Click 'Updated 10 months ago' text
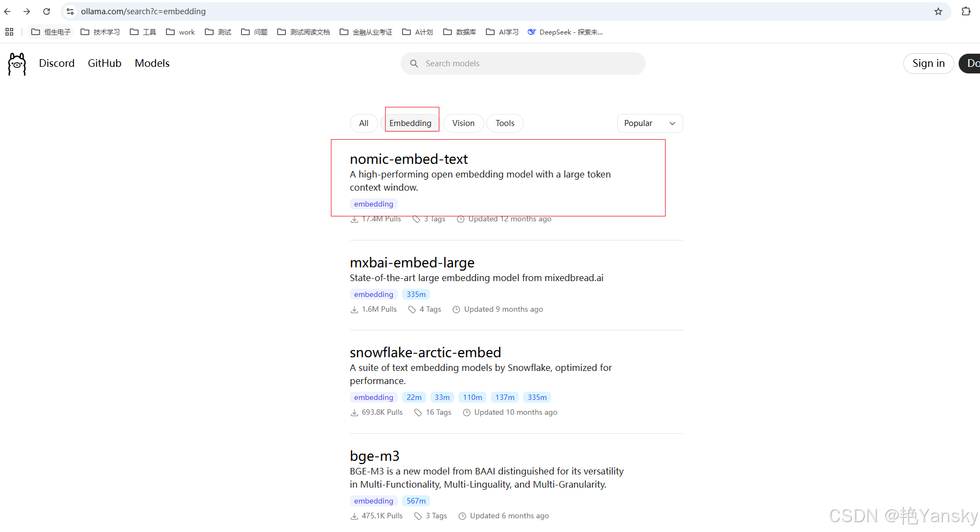This screenshot has height=532, width=980. coord(515,412)
